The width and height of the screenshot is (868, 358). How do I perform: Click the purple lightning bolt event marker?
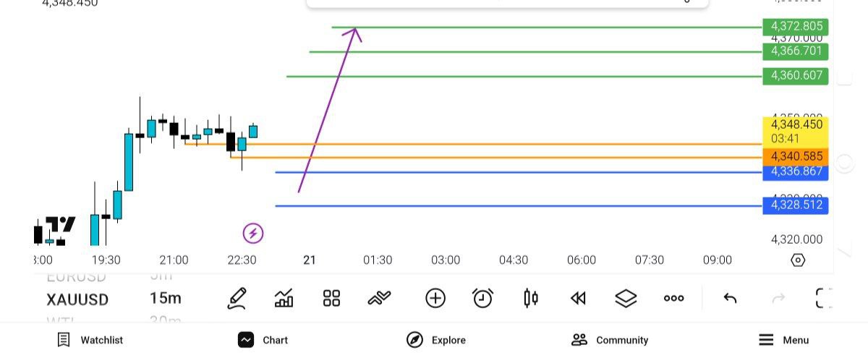pos(252,233)
